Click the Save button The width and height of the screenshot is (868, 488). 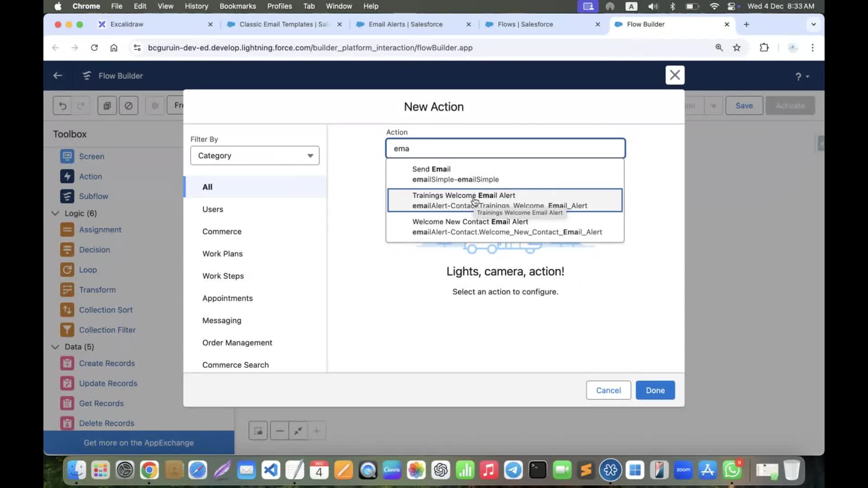(744, 106)
